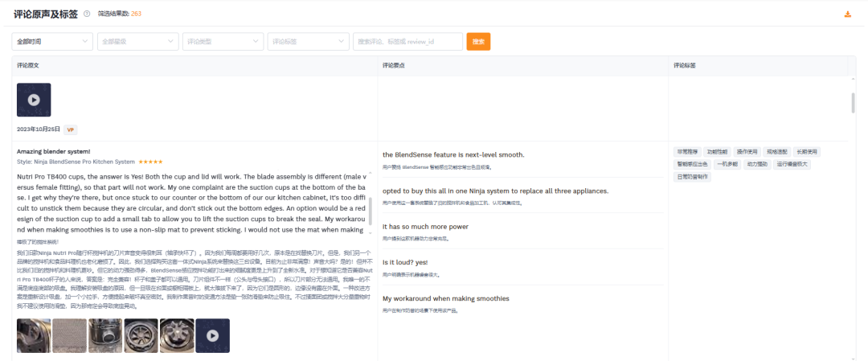This screenshot has height=361, width=868.
Task: Click the VP badge next to the date
Action: [70, 129]
